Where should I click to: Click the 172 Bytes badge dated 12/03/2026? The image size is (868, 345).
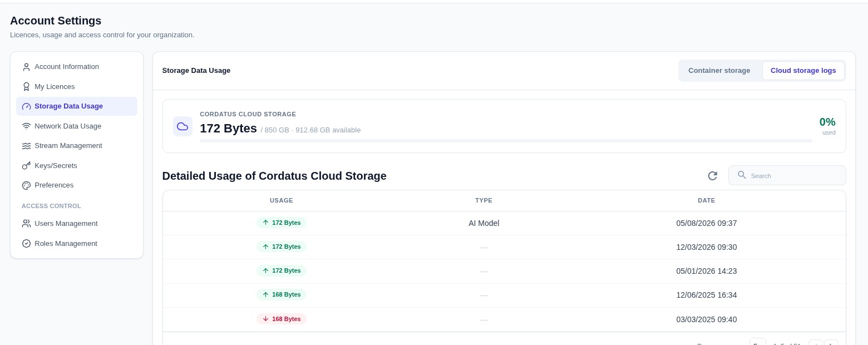pos(282,247)
